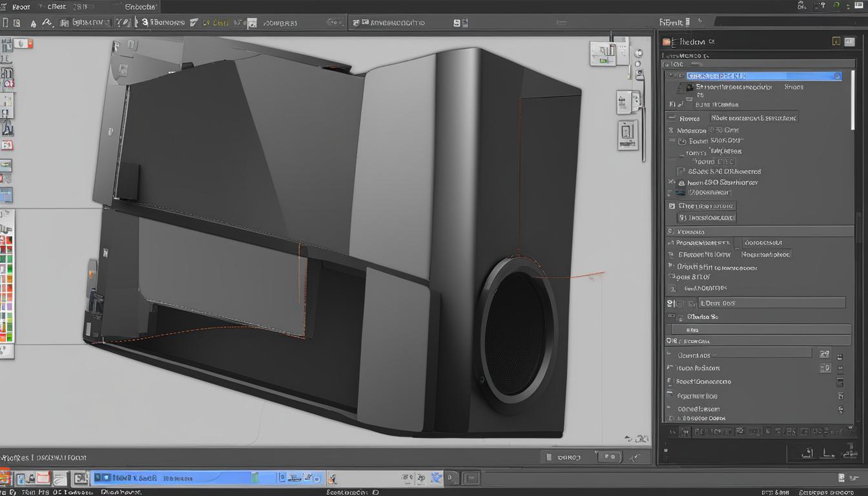
Task: Toggle the topmost small checkbox on properties panel right edge
Action: click(x=840, y=356)
